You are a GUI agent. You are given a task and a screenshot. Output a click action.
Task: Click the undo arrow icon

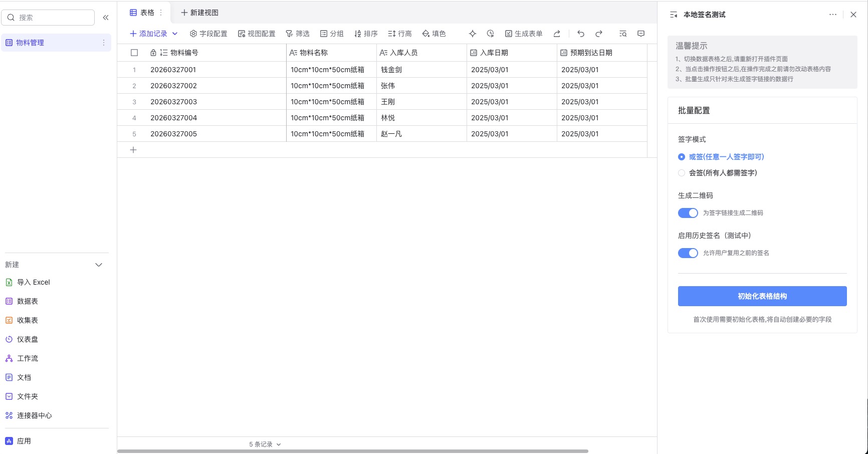pyautogui.click(x=580, y=34)
